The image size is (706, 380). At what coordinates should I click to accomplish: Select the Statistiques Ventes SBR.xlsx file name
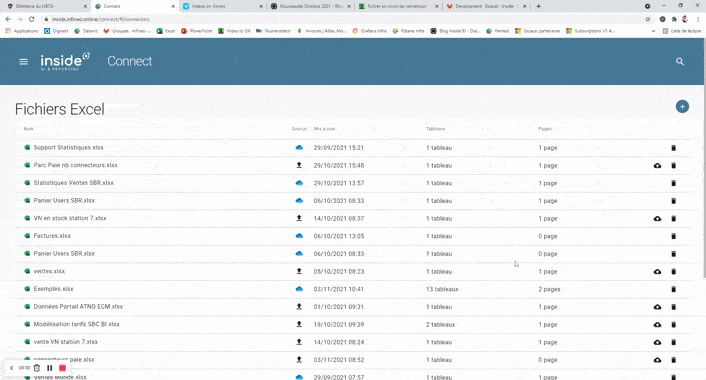coord(73,183)
